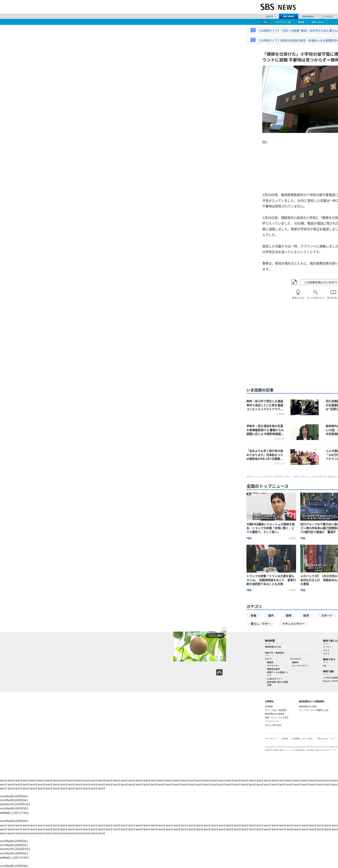Click the 国内 tag under article photo

(265, 142)
